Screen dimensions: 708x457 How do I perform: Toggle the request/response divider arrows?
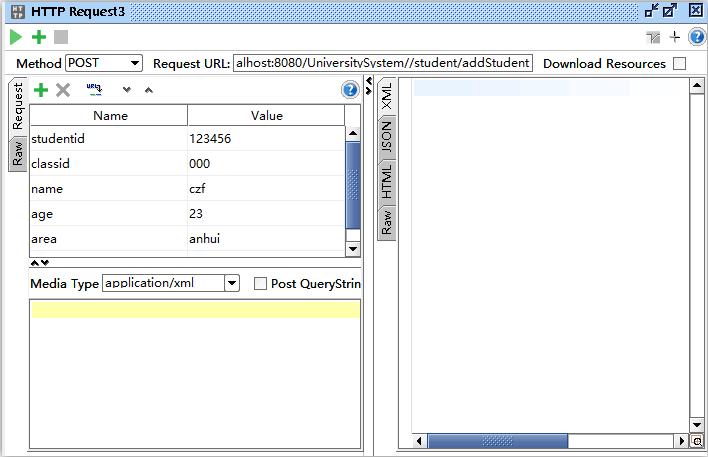coord(369,86)
